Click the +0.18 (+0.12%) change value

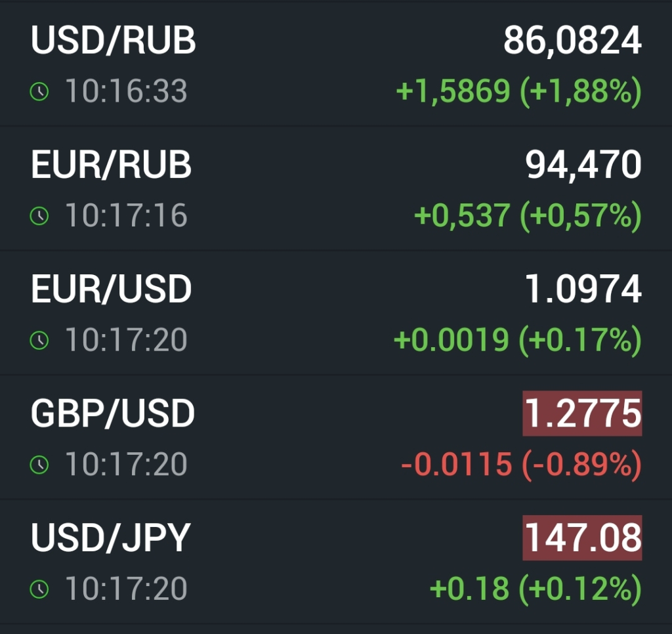[x=535, y=589]
